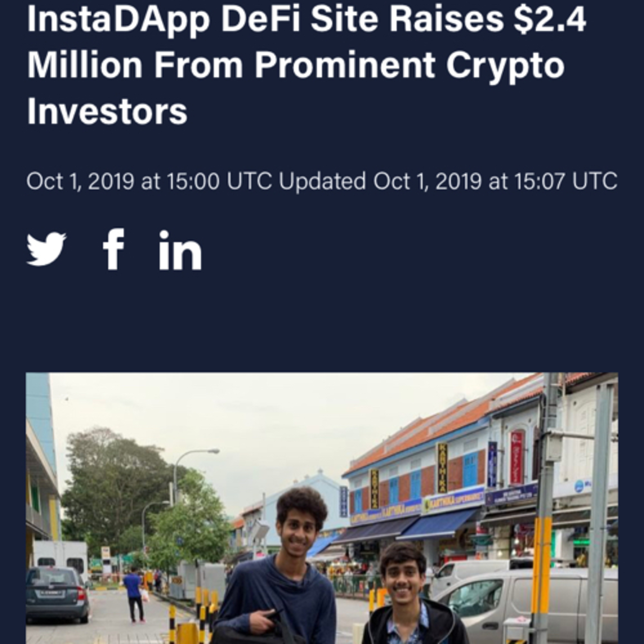Share the article on Twitter
644x644 pixels.
coord(46,249)
